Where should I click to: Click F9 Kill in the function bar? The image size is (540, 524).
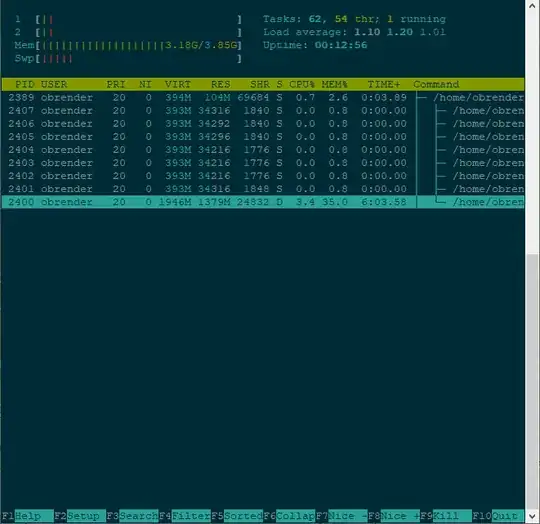[446, 516]
